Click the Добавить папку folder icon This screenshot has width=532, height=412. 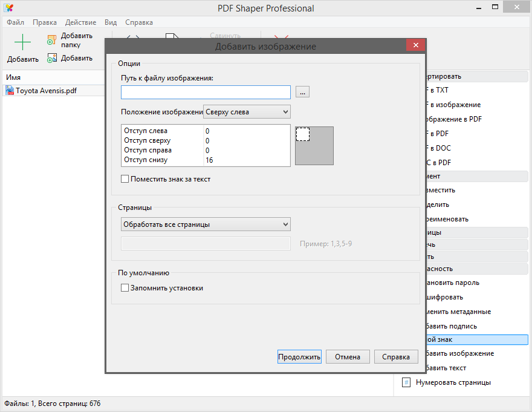(51, 41)
